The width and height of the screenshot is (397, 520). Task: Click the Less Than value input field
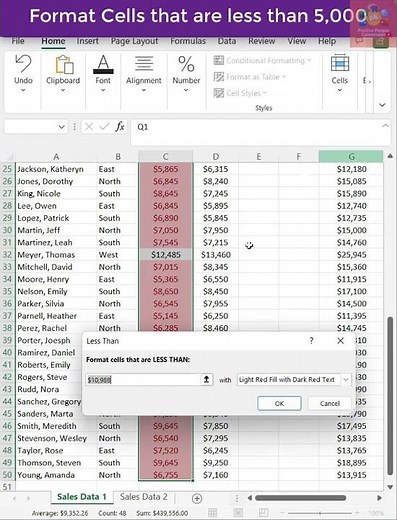click(143, 379)
